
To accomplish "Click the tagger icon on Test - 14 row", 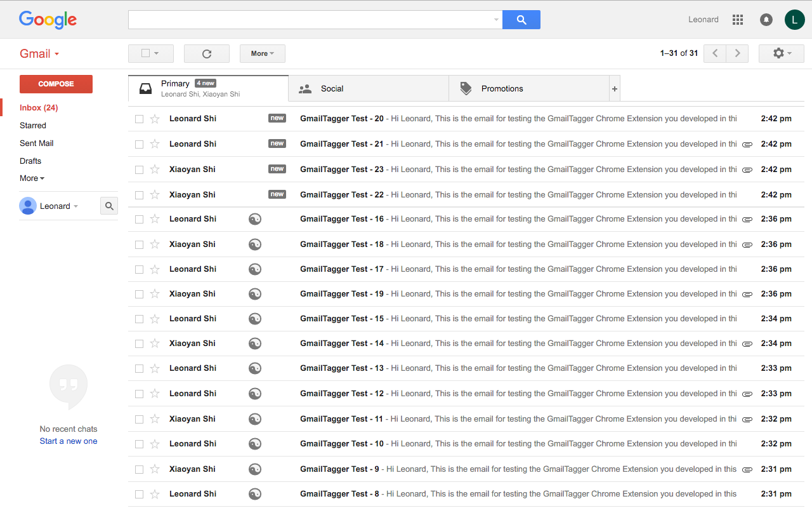I will [255, 344].
